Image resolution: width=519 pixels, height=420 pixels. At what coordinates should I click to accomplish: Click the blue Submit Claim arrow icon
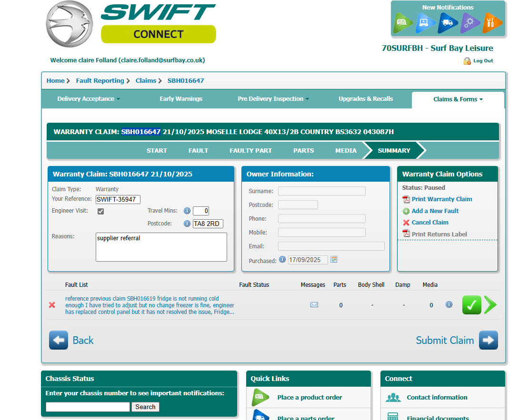point(488,340)
